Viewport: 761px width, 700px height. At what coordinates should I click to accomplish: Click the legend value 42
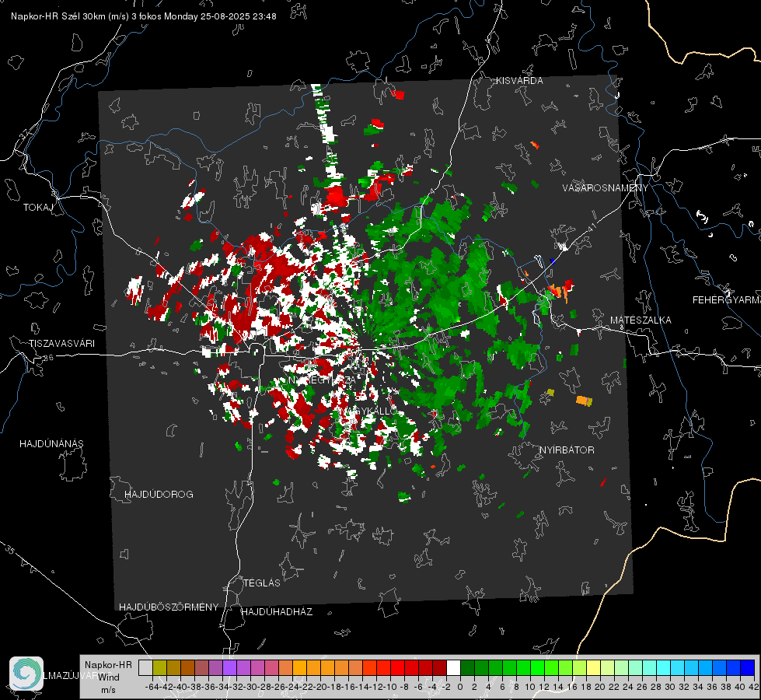point(754,687)
